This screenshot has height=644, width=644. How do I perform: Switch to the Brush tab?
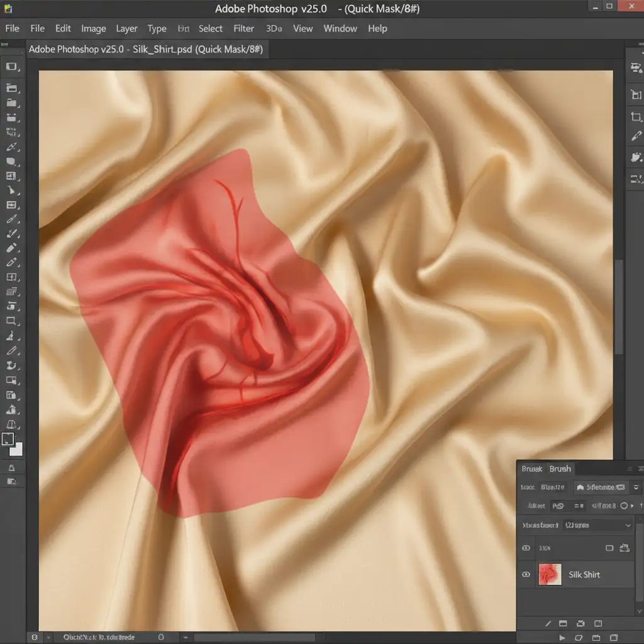point(560,469)
